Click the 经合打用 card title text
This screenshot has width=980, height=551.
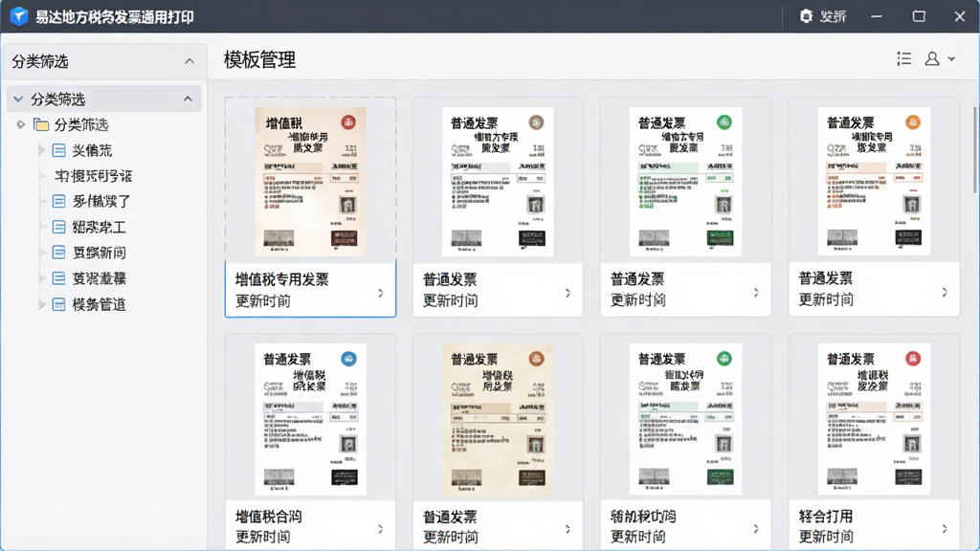point(826,516)
